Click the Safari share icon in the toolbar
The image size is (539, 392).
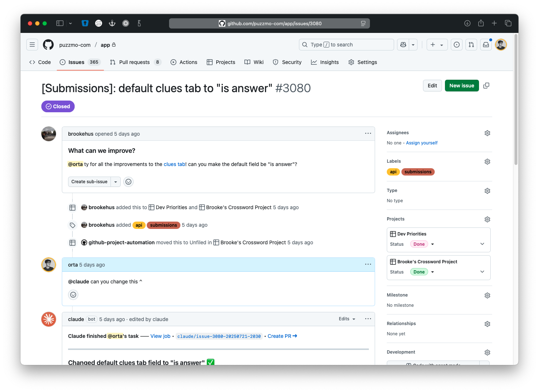pos(481,23)
